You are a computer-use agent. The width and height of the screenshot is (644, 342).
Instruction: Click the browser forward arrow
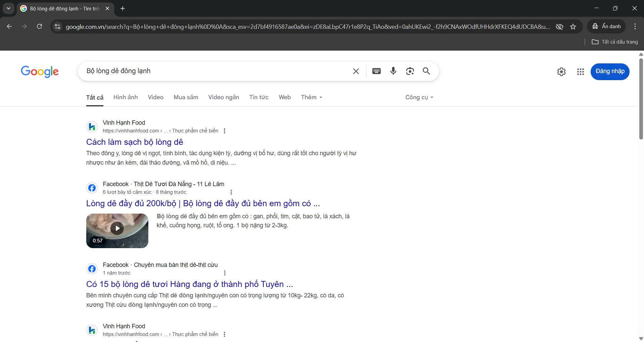(24, 26)
